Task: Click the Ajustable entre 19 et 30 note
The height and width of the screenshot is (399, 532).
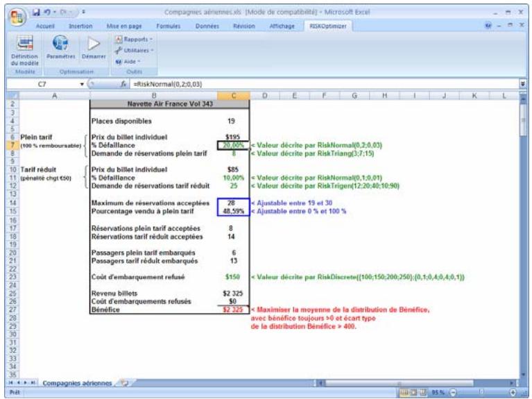Action: pos(291,203)
